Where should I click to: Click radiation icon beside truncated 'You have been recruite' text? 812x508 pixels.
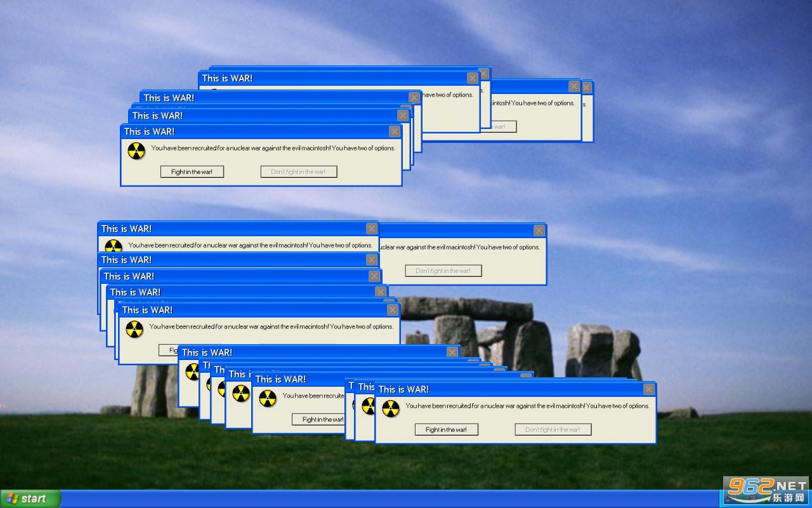268,398
